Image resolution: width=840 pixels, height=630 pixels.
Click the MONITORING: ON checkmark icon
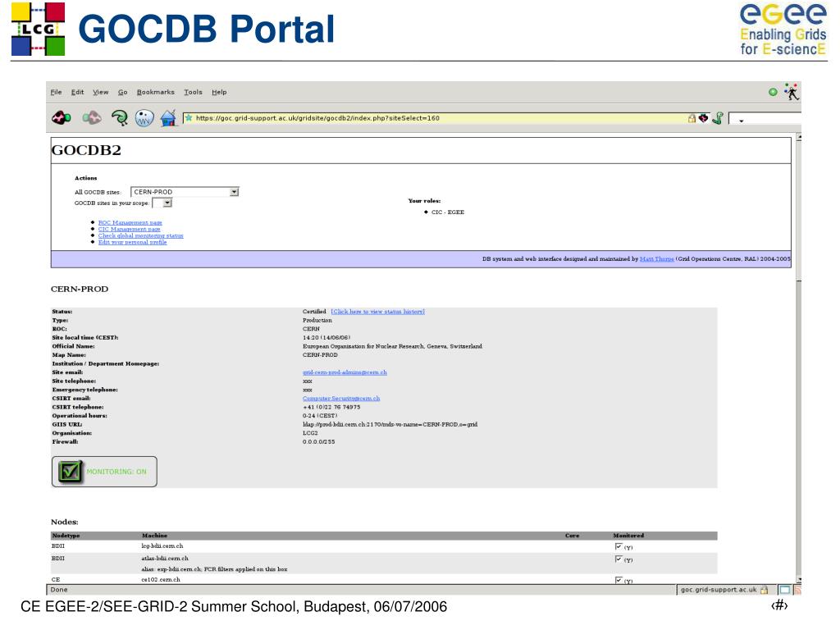71,472
